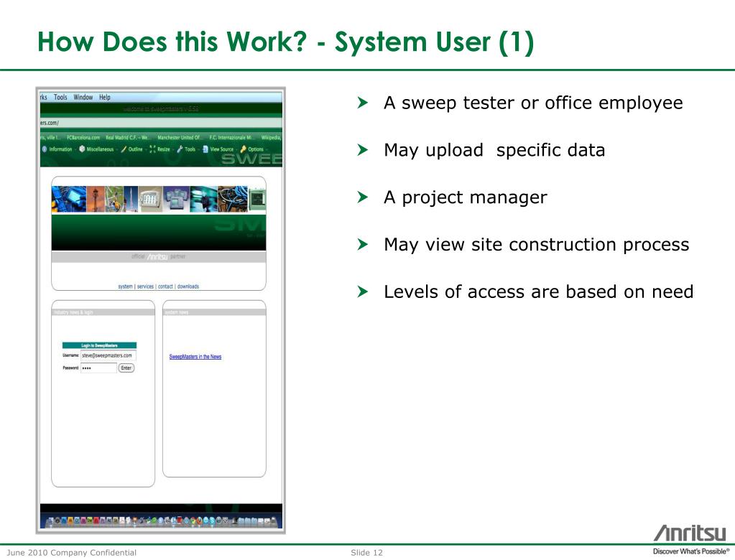Click the 'A sweep tester or office employee' bullet
This screenshot has width=735, height=560.
(533, 103)
